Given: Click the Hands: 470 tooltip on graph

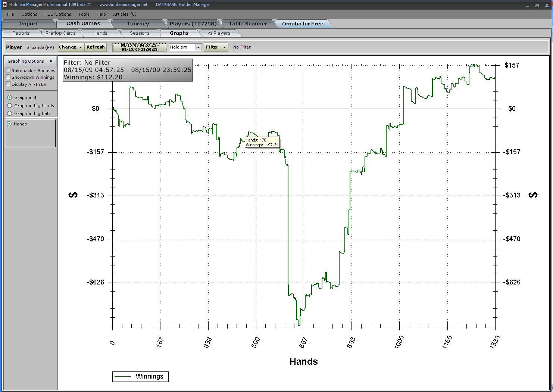Looking at the screenshot, I should click(x=262, y=142).
